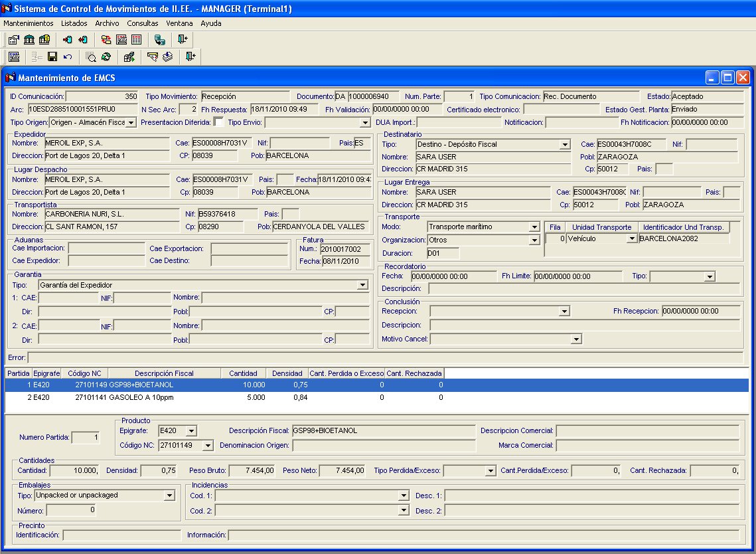This screenshot has height=554, width=756.
Task: Click the database servers icon in top toolbar
Action: [x=160, y=40]
